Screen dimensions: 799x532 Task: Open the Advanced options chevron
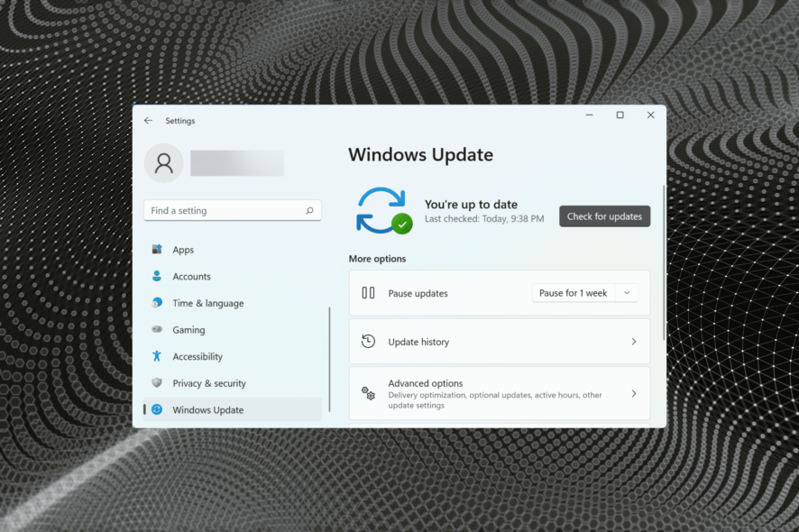click(634, 393)
